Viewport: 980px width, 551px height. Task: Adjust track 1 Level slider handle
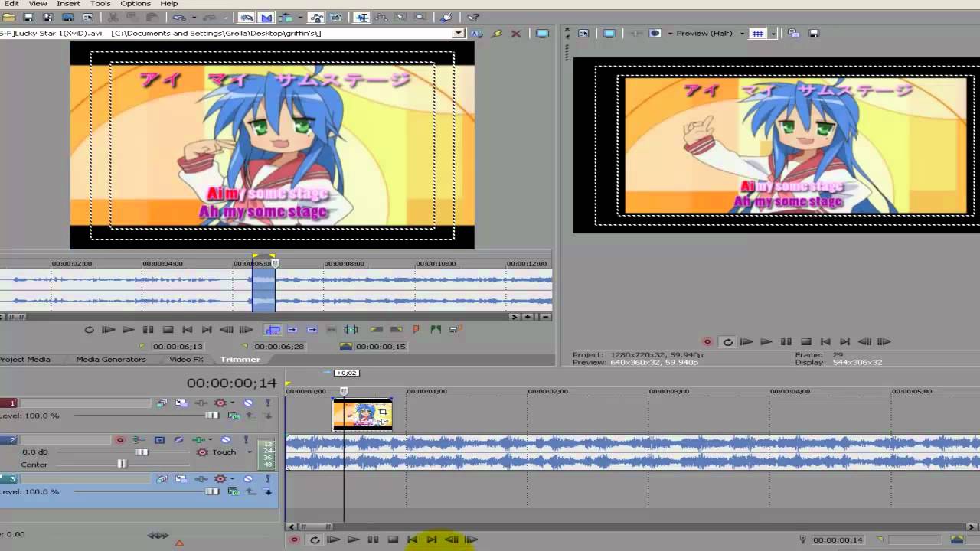click(211, 416)
